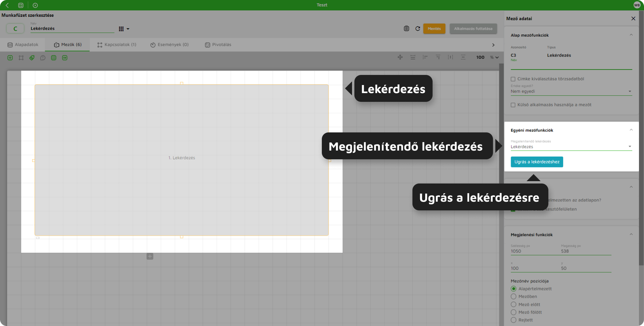Open the Események (0) tab
This screenshot has height=326, width=644.
(169, 45)
